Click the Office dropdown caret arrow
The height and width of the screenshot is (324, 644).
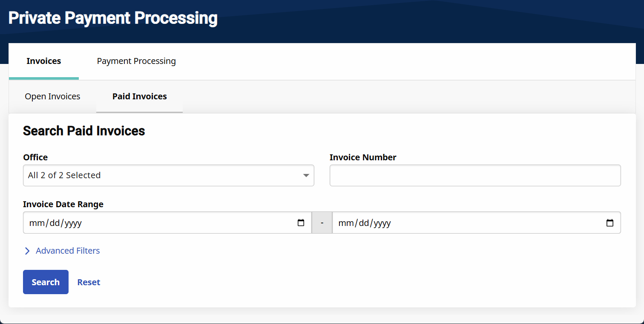coord(306,176)
